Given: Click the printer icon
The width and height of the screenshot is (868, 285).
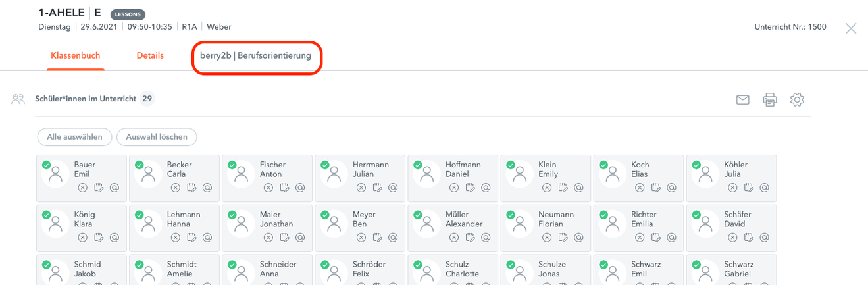Looking at the screenshot, I should [770, 100].
